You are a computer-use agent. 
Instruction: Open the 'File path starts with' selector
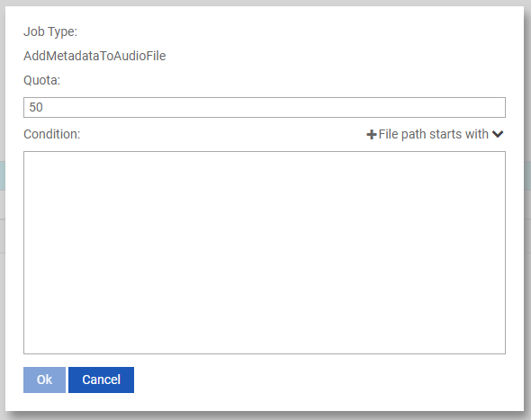pos(433,134)
